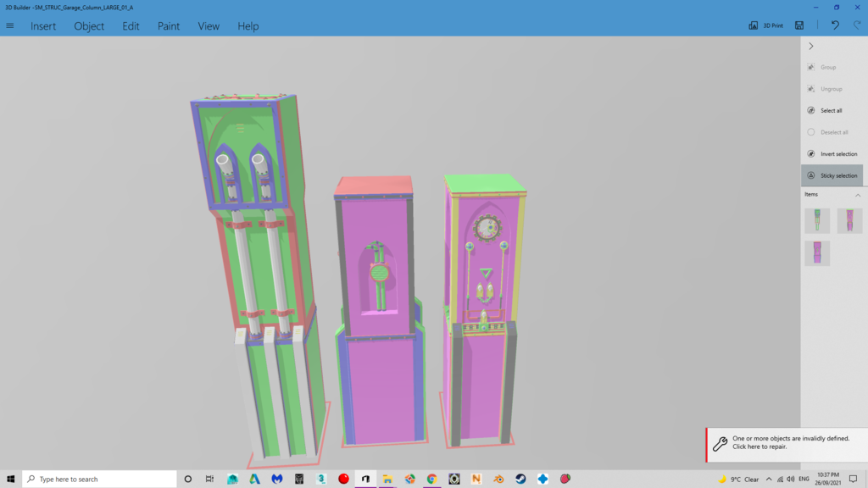Click the Group objects option
This screenshot has width=868, height=488.
pos(827,67)
